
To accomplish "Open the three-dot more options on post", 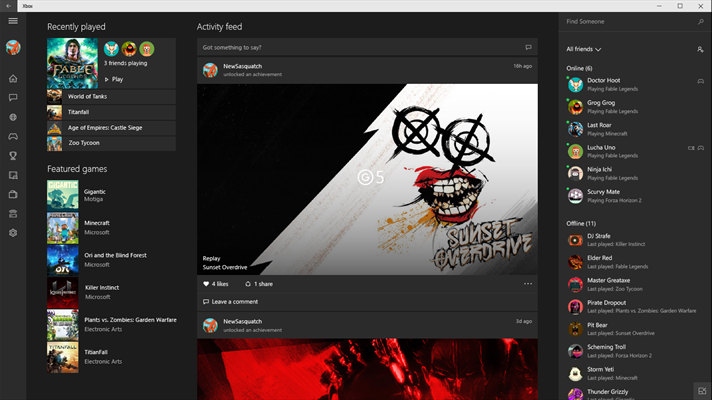I will (528, 284).
